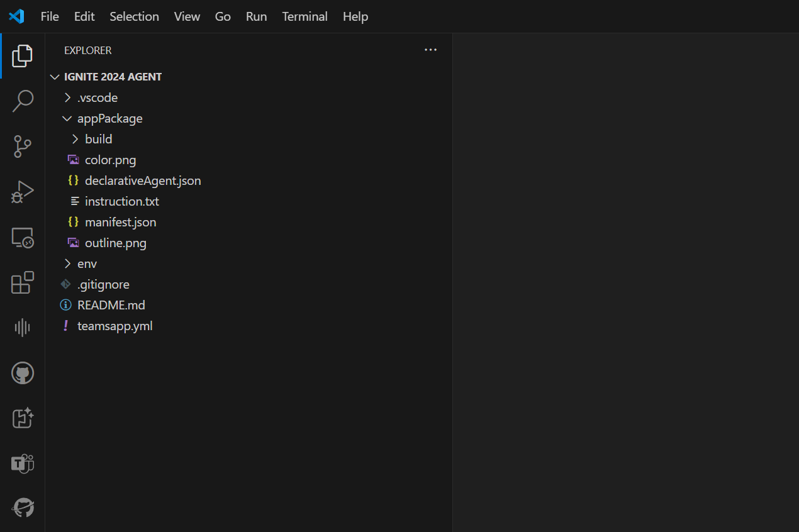
Task: Open the Run and Debug view
Action: (x=22, y=191)
